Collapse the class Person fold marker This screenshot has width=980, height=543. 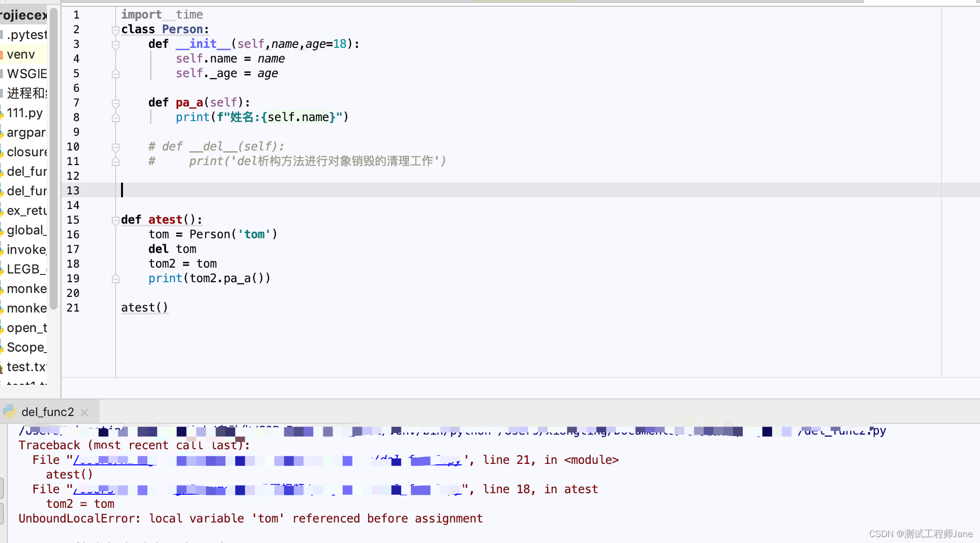tap(116, 30)
